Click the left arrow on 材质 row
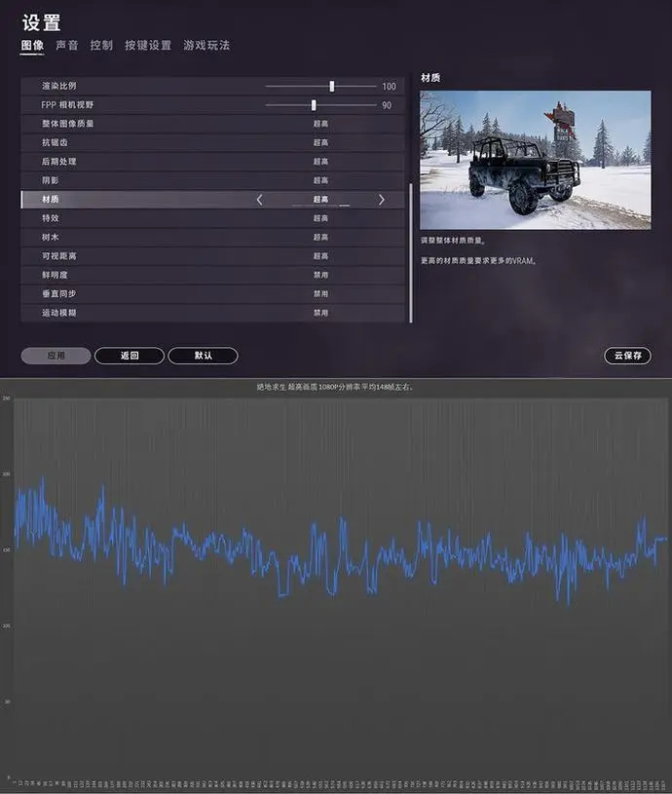 tap(259, 200)
